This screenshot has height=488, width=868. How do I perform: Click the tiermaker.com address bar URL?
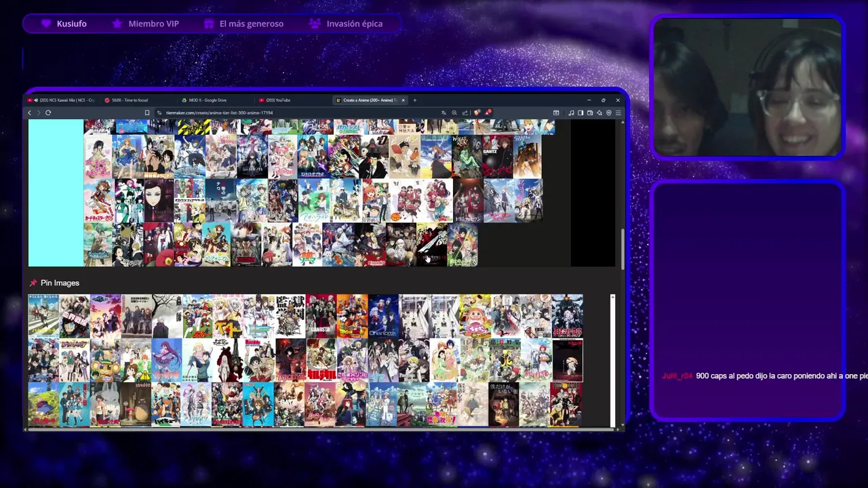[219, 113]
